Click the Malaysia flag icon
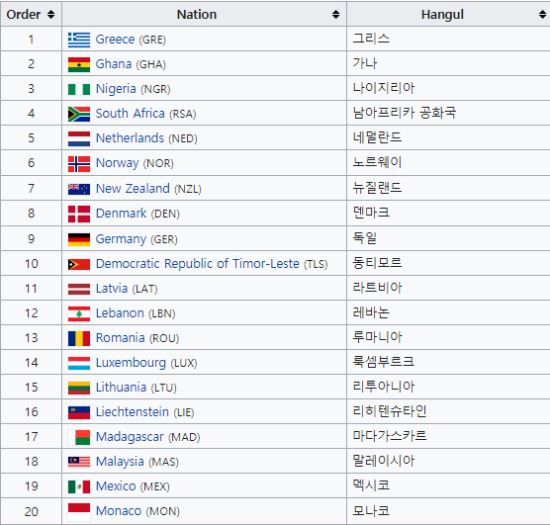Screen dimensions: 550x525 [x=79, y=462]
